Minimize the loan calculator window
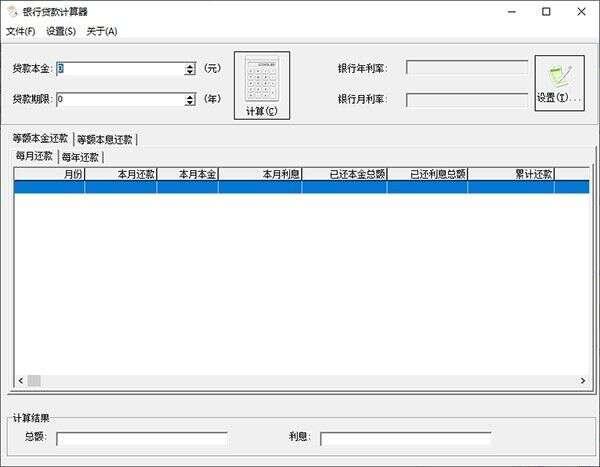 coord(512,12)
